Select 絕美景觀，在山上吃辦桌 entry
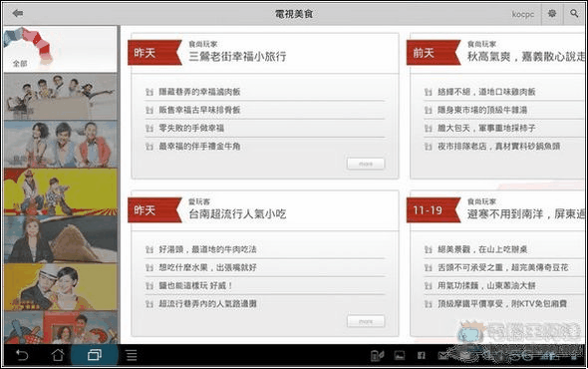Viewport: 588px width, 369px height. [x=482, y=249]
